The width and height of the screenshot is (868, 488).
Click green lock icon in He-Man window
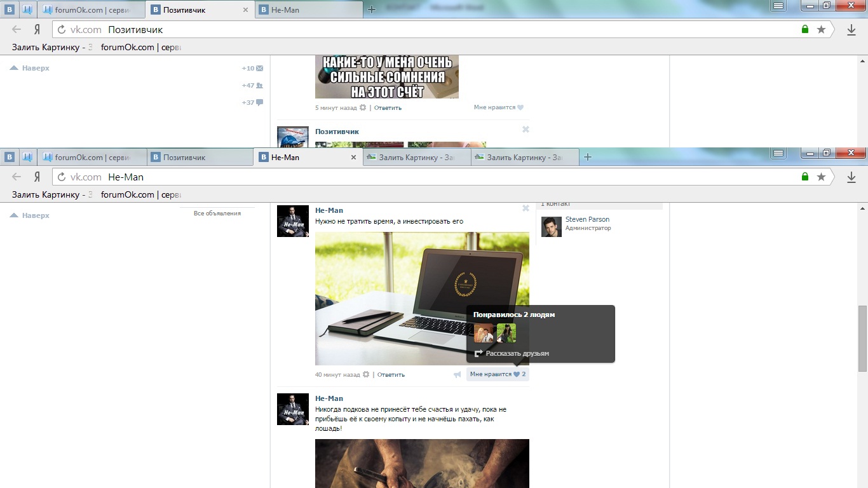coord(805,177)
